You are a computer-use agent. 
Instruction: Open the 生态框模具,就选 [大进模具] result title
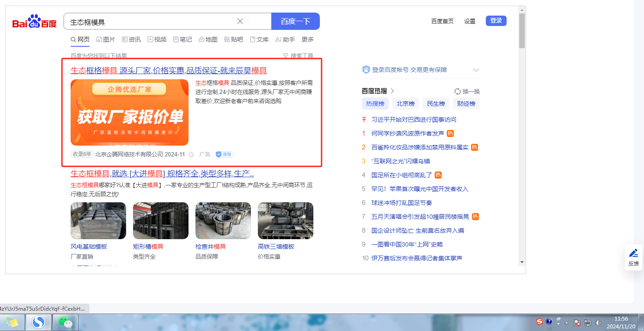pos(162,174)
